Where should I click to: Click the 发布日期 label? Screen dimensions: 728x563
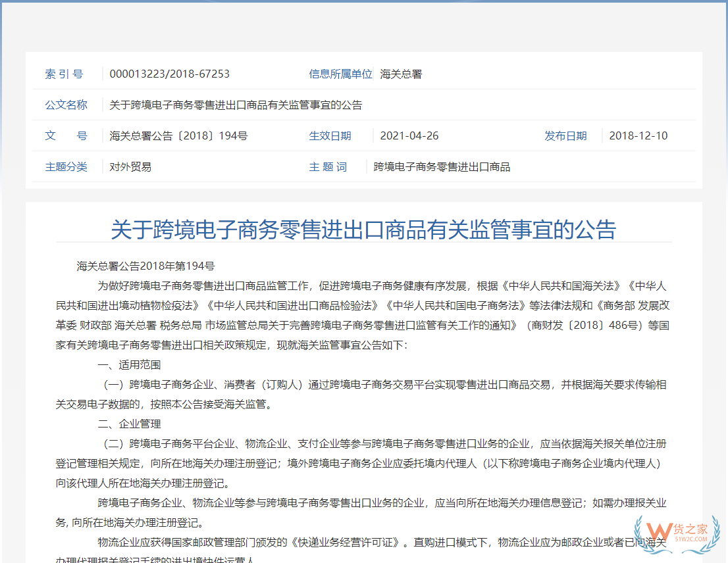click(565, 135)
